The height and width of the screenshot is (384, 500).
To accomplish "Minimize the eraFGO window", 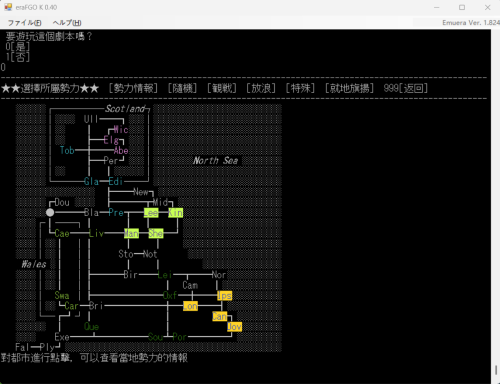I will [x=437, y=7].
